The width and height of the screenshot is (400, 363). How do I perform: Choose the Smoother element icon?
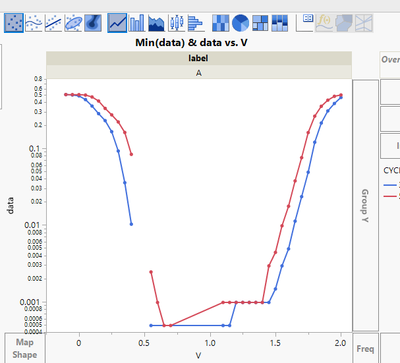34,23
